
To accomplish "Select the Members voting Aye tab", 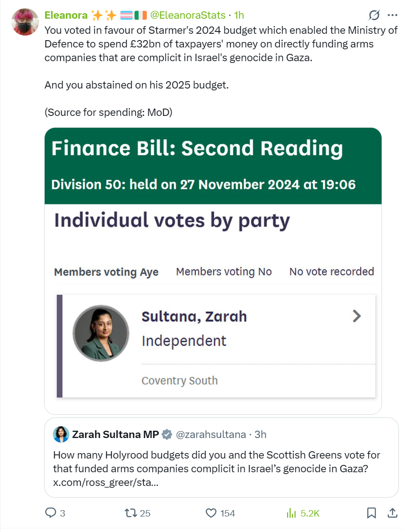I will point(106,272).
